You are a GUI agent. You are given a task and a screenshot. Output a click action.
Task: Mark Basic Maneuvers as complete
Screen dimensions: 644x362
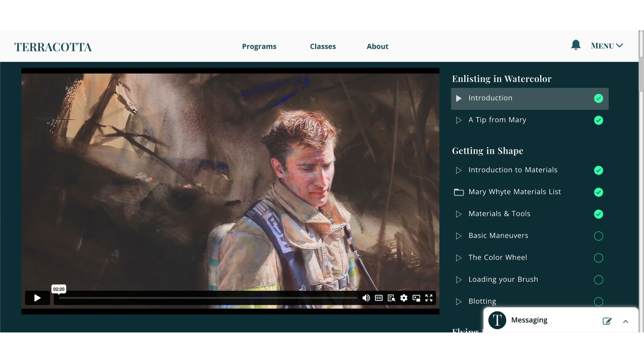(x=598, y=236)
